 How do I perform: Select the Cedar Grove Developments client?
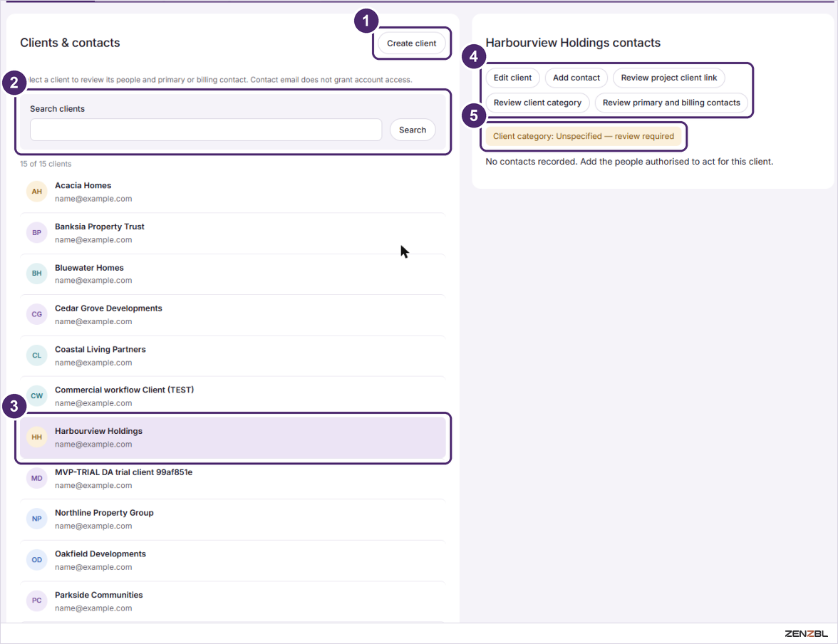tap(232, 315)
